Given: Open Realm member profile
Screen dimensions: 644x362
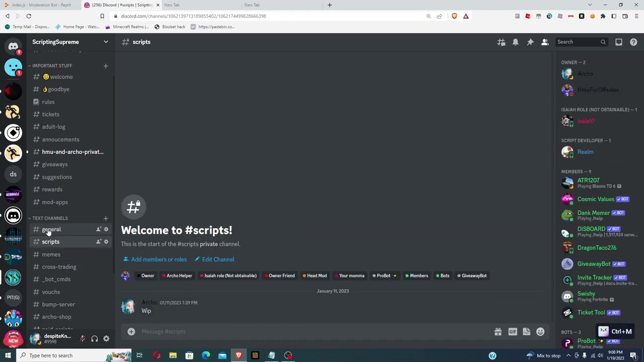Looking at the screenshot, I should point(599,152).
